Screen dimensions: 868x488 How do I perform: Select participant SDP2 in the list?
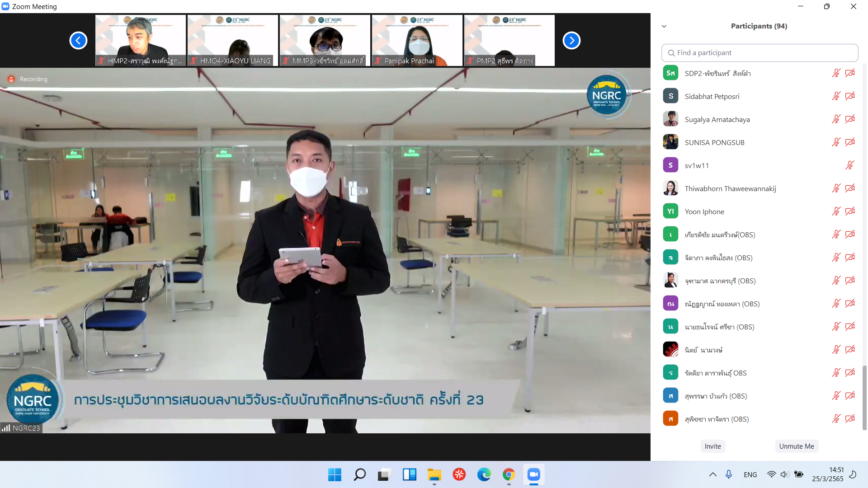pyautogui.click(x=717, y=73)
